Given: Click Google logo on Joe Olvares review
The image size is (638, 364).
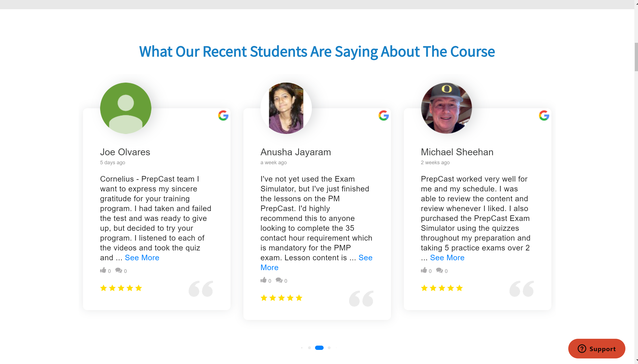Looking at the screenshot, I should coord(223,115).
